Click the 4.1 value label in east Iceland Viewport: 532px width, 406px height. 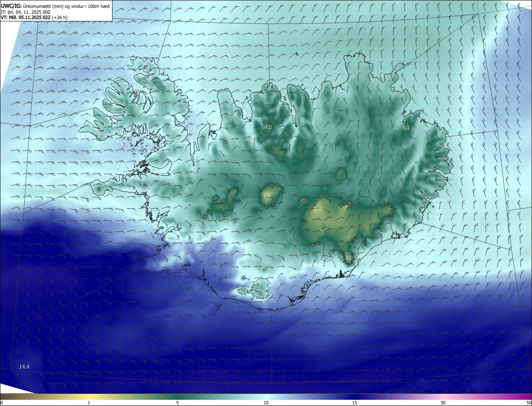406,128
